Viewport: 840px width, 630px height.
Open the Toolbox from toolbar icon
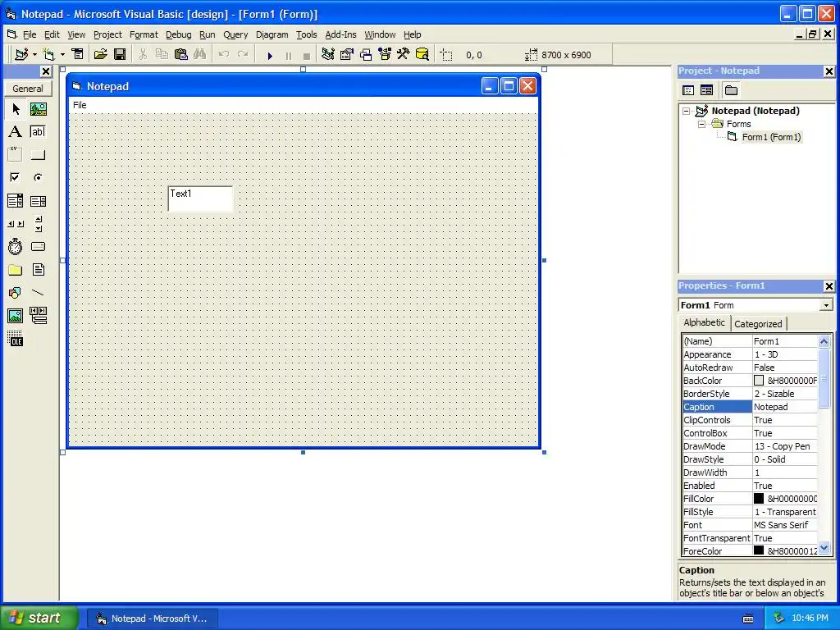pyautogui.click(x=404, y=55)
